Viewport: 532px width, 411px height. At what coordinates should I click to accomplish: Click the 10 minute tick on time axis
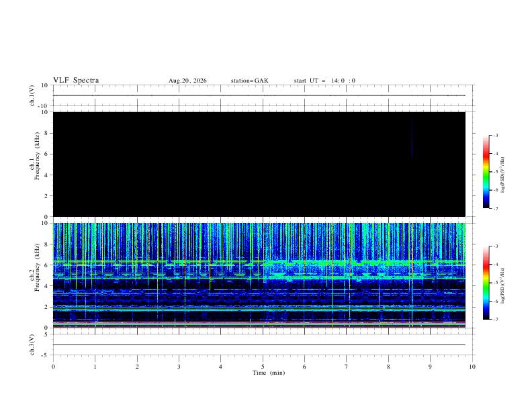click(x=472, y=367)
